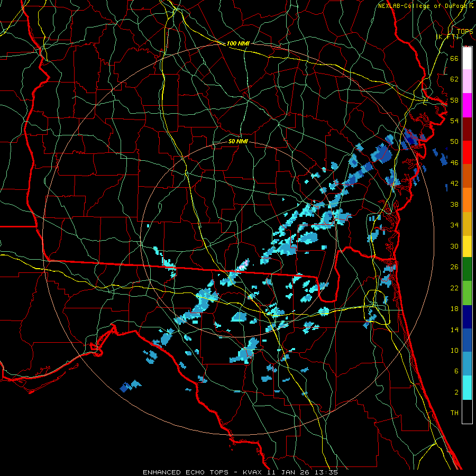Click the legend value '66'

454,58
